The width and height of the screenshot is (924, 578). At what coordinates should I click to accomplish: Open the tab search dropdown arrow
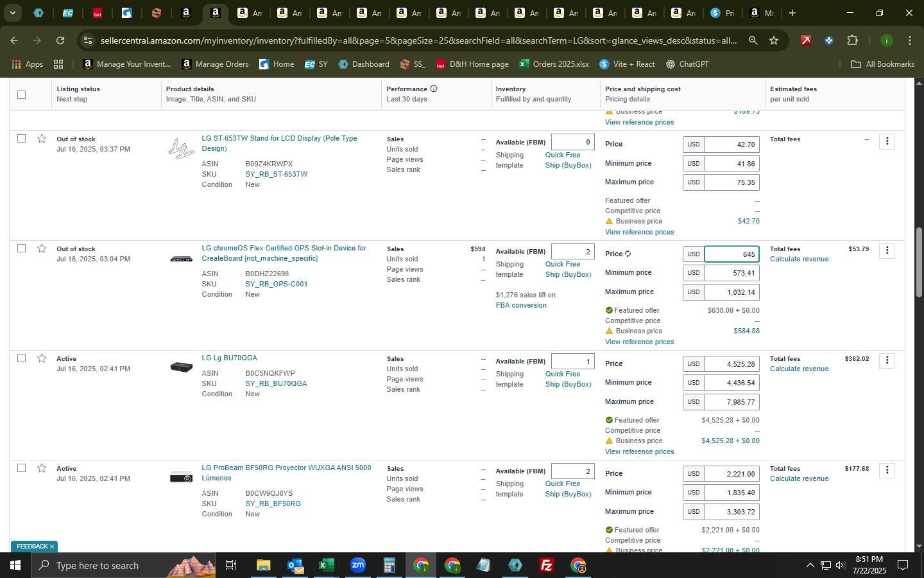click(x=12, y=13)
